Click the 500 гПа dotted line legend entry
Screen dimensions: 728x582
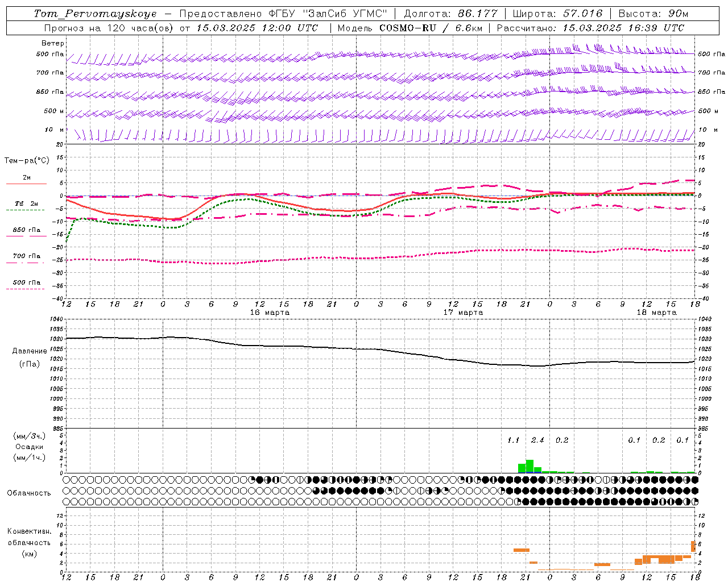[x=26, y=282]
